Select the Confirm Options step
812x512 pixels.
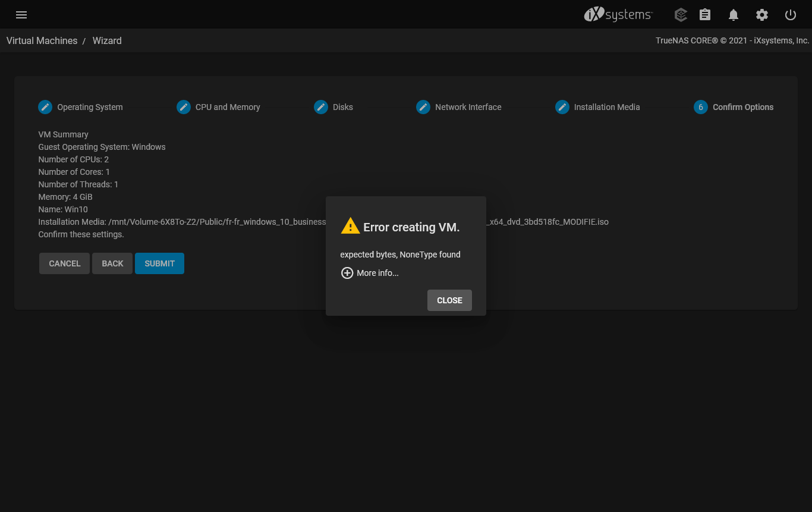point(742,107)
